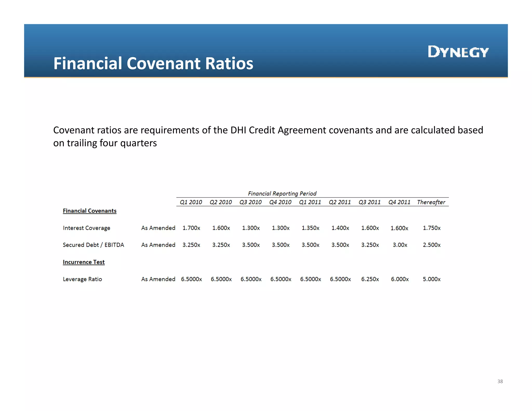Select Interest Coverage value for Q2 2010
The height and width of the screenshot is (411, 532).
pyautogui.click(x=221, y=228)
